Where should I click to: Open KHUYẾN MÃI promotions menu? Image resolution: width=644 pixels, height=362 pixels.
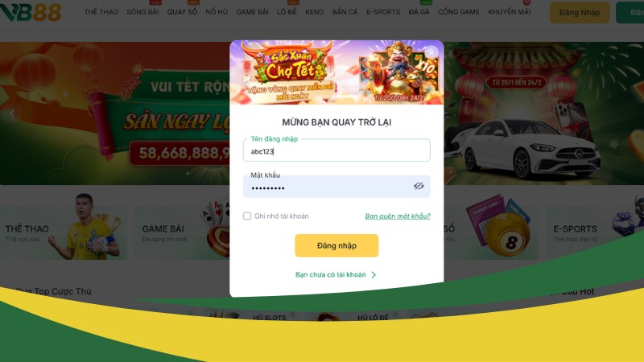[x=510, y=12]
